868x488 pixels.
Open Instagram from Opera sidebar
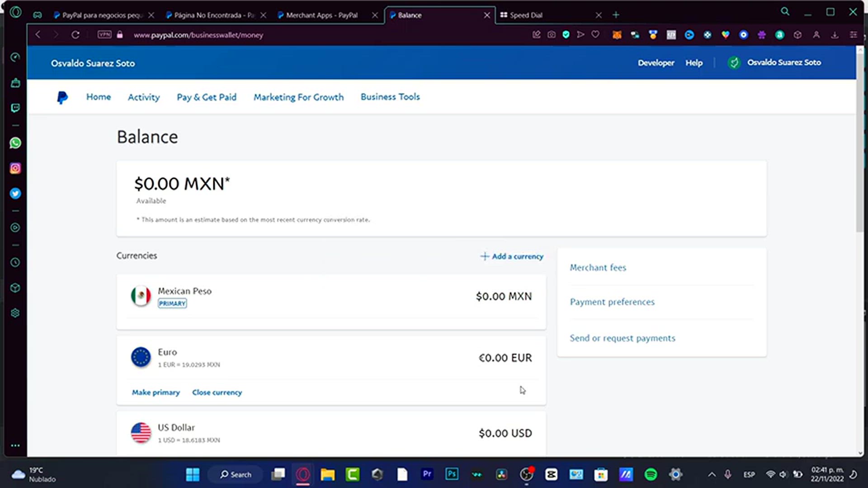click(15, 168)
